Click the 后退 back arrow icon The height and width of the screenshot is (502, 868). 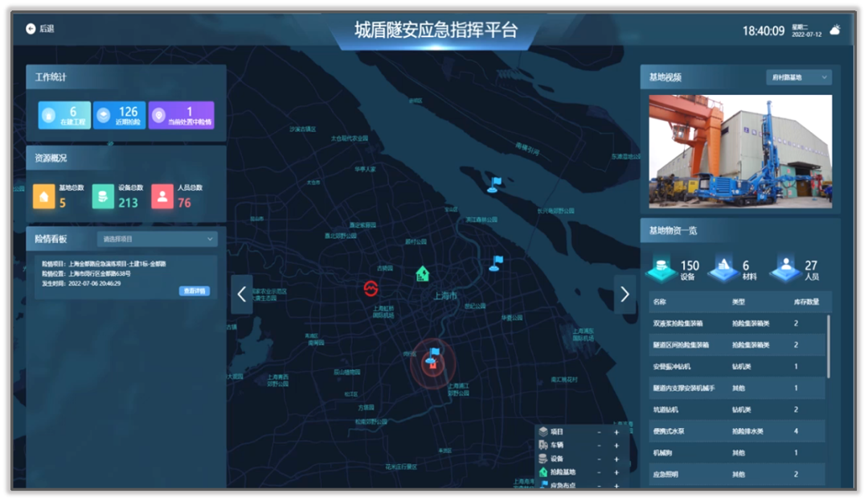pos(31,29)
